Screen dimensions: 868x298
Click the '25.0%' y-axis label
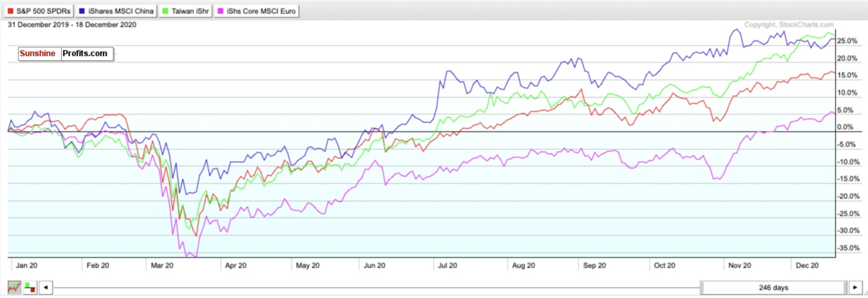pyautogui.click(x=847, y=41)
